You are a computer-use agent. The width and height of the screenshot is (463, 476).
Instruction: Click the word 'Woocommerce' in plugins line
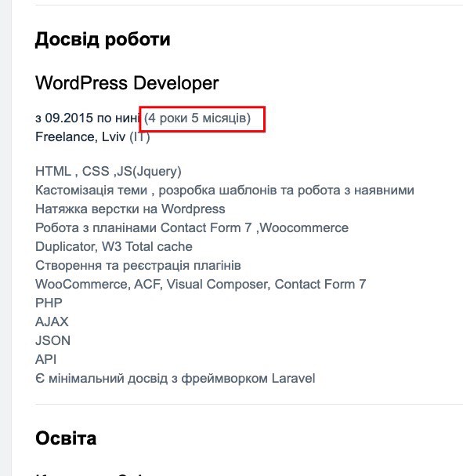pos(304,227)
